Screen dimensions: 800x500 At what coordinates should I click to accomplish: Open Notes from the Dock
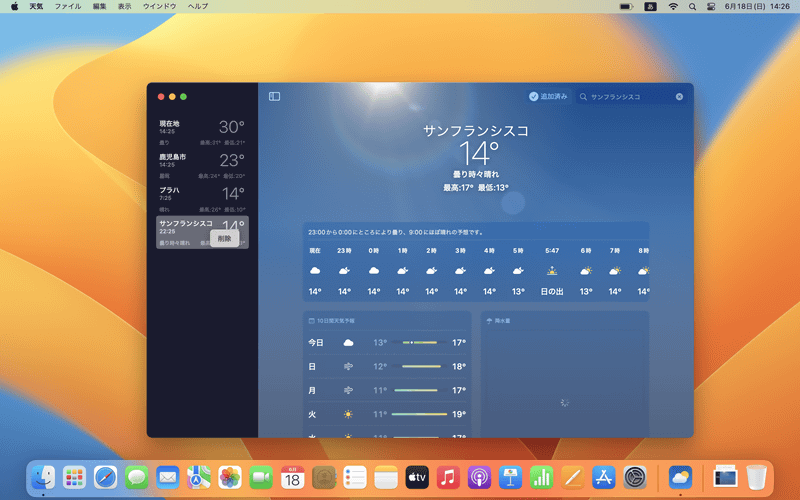coord(386,478)
